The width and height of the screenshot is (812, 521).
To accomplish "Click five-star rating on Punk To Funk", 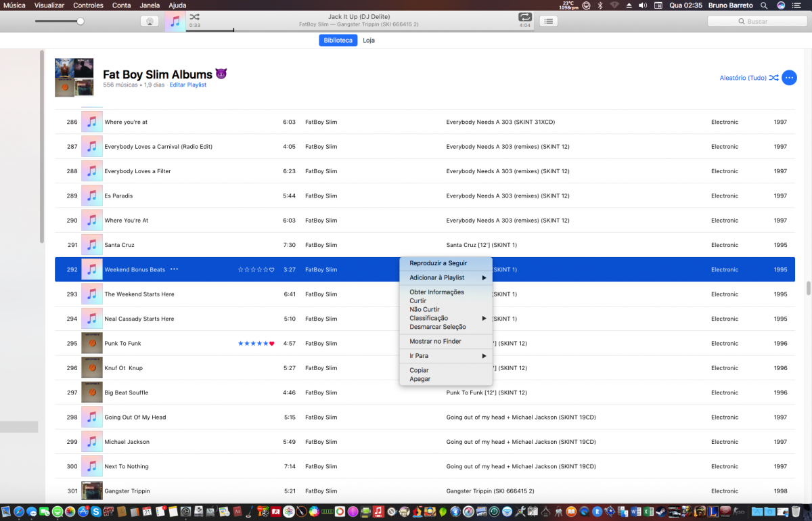I will [253, 344].
